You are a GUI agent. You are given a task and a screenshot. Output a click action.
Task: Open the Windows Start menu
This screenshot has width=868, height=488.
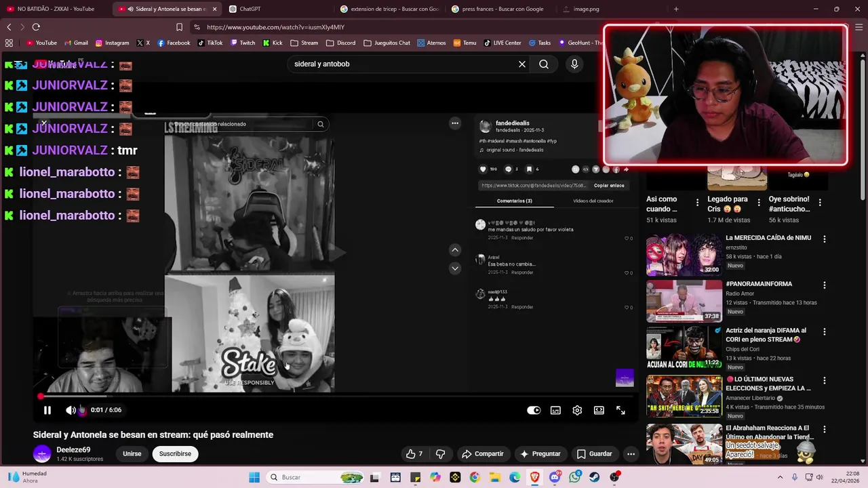[254, 477]
